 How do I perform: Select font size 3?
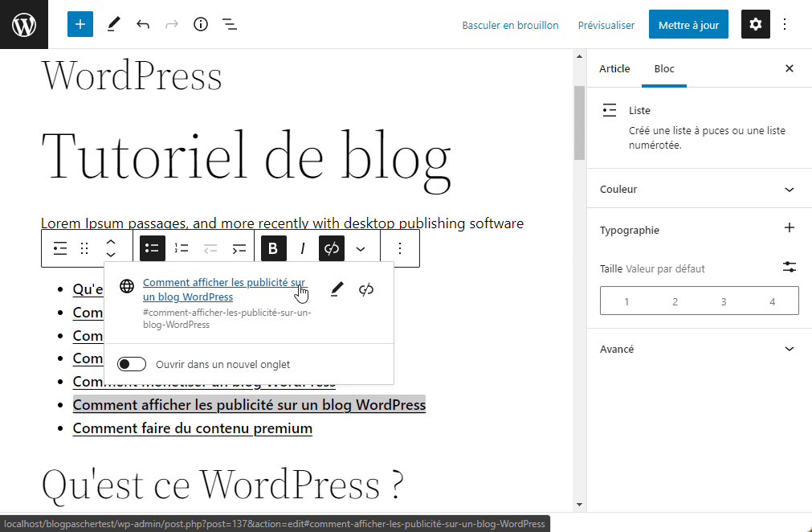[x=724, y=301]
